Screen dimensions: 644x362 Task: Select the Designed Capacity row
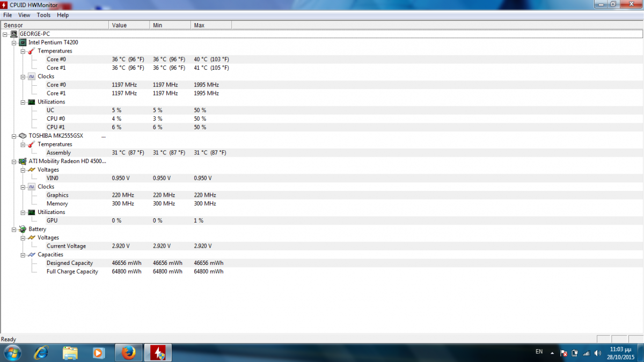322,263
